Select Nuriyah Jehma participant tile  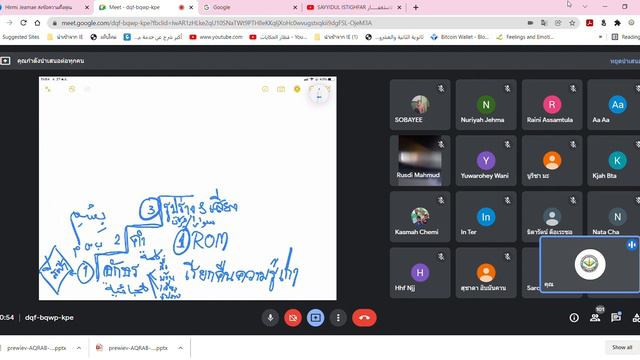(x=486, y=104)
